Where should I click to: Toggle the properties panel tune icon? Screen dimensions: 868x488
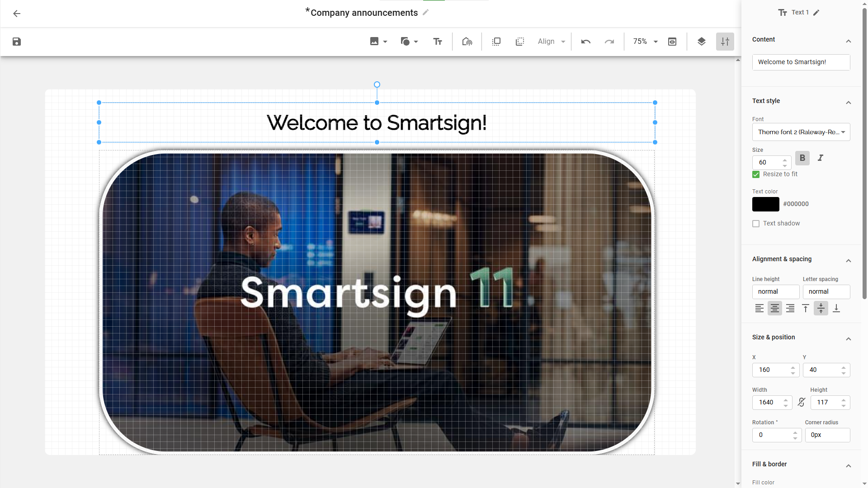click(725, 42)
